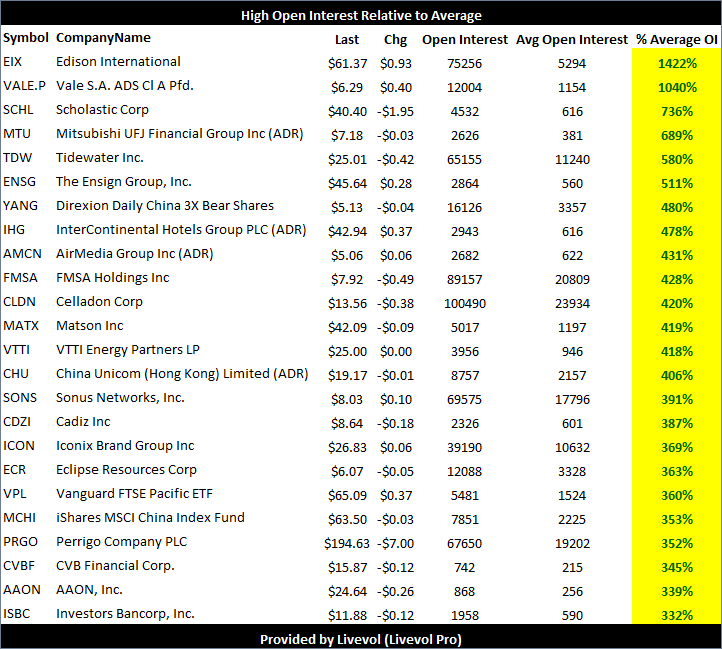Screen dimensions: 722x649
Task: Select the Matson Inc company name
Action: coord(89,325)
